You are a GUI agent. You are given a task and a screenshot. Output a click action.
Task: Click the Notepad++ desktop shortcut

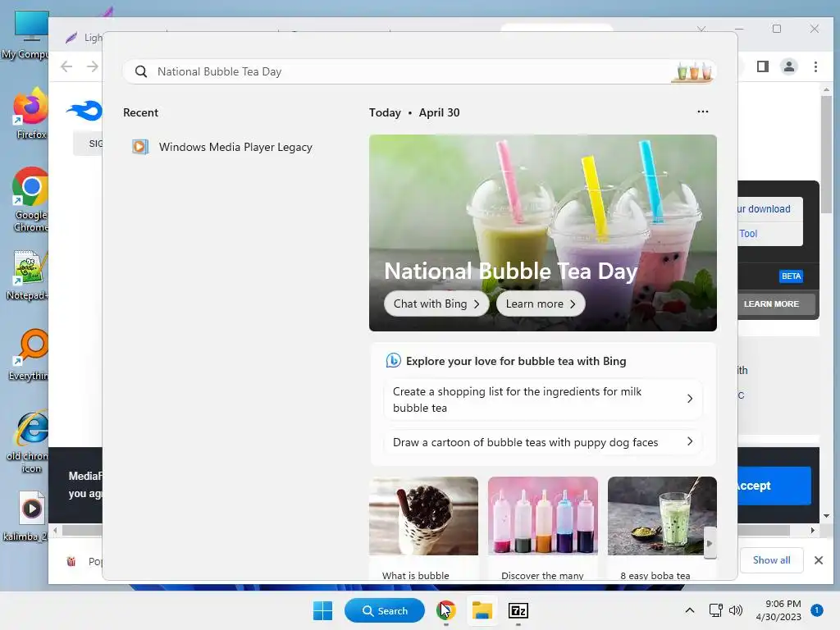pyautogui.click(x=28, y=276)
